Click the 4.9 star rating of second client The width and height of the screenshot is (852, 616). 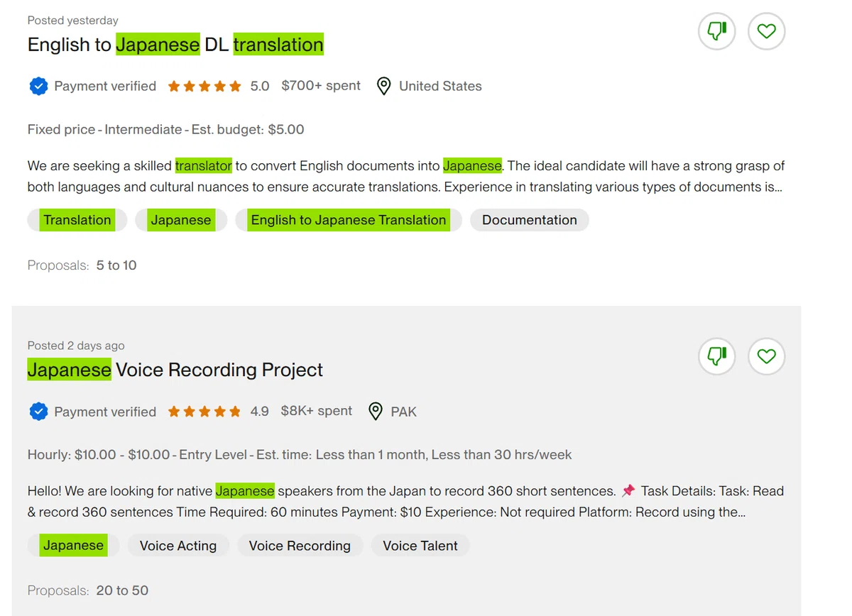[218, 412]
